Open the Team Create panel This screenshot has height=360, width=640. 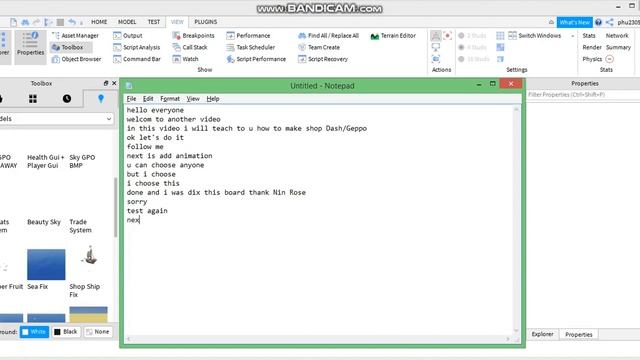(x=319, y=47)
